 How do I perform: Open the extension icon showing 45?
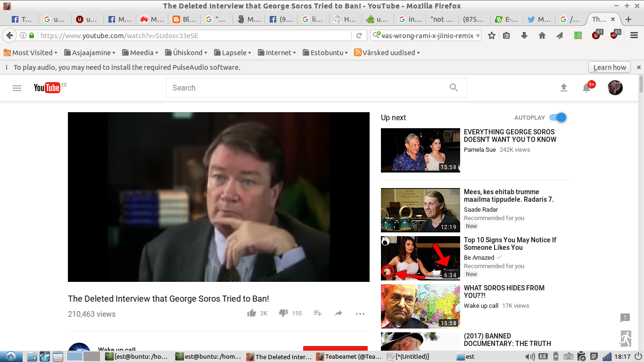pos(615,35)
